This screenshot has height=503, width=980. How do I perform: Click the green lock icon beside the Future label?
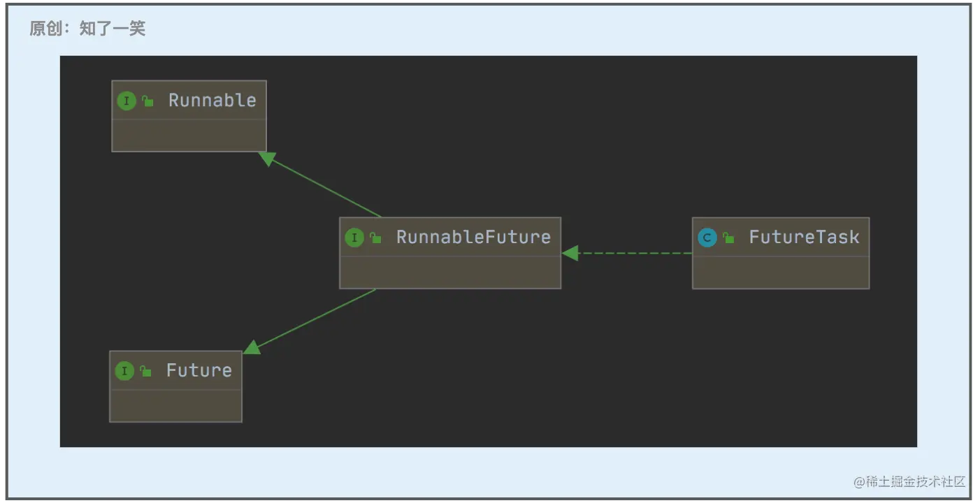(x=145, y=371)
